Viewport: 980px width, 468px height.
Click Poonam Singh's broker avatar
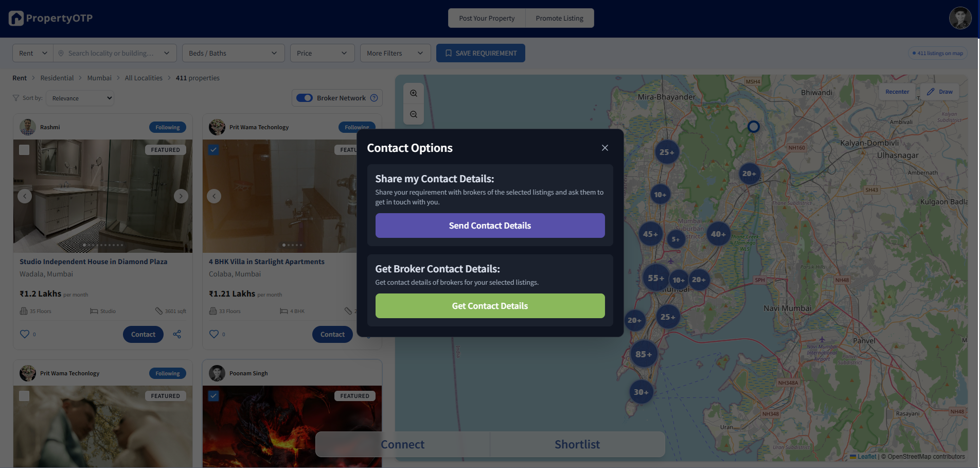(217, 373)
